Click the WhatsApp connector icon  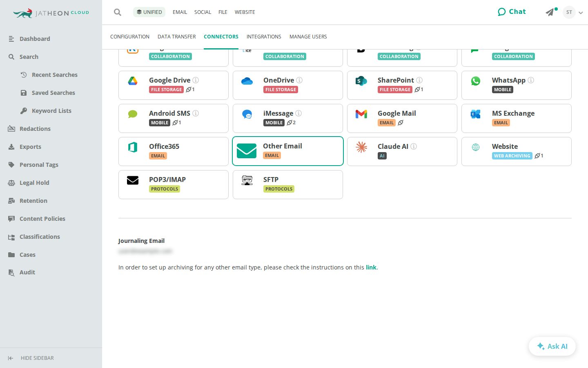pos(476,81)
